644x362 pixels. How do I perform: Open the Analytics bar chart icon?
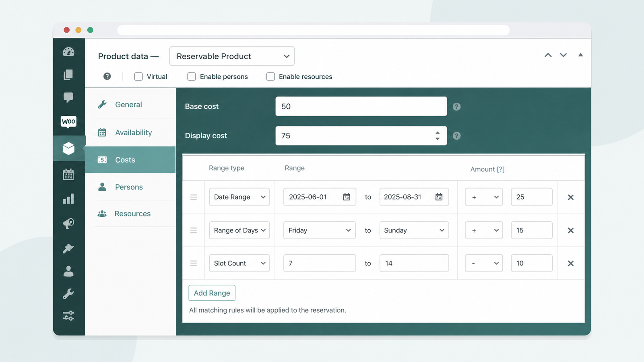68,199
